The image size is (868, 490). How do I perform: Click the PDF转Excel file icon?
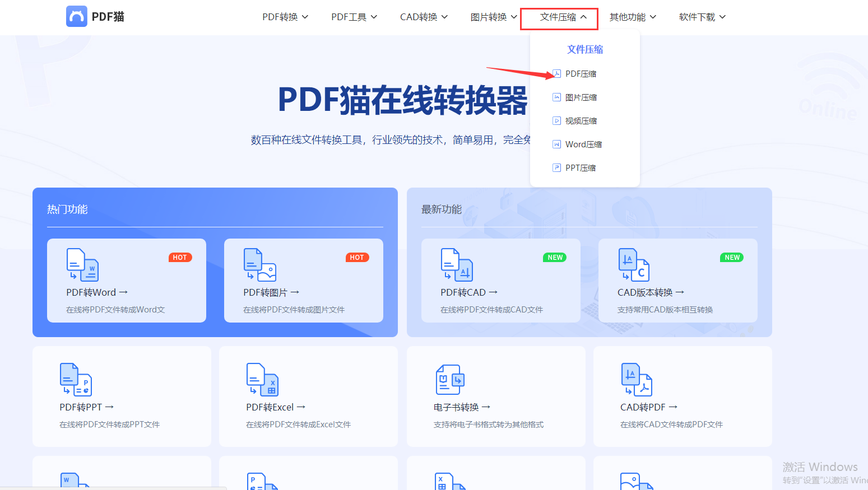click(263, 379)
